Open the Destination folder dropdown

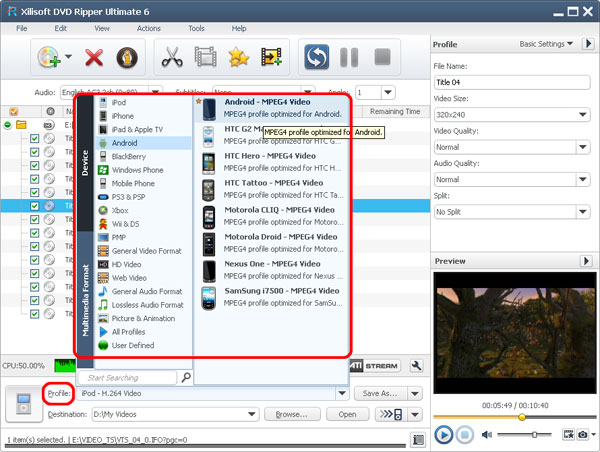coord(251,414)
